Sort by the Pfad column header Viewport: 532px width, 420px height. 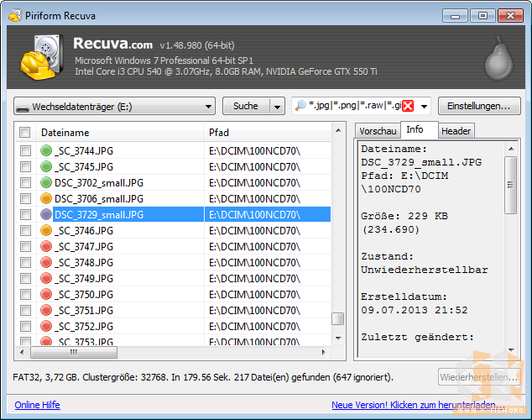point(267,133)
